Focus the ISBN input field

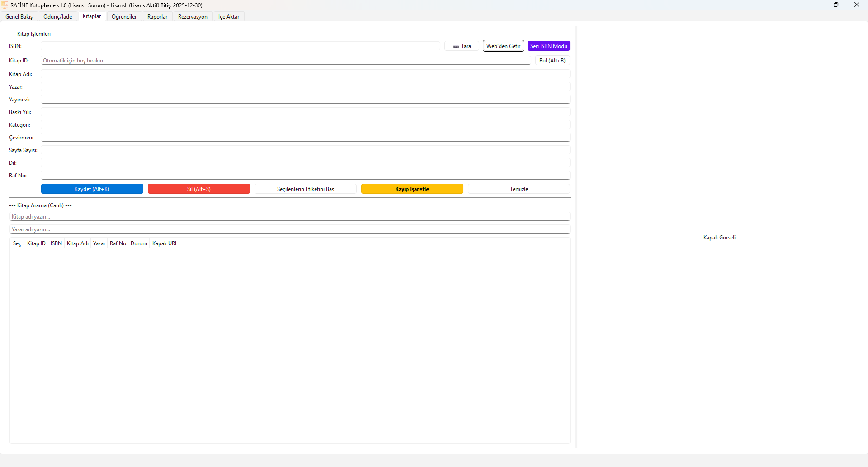[240, 46]
